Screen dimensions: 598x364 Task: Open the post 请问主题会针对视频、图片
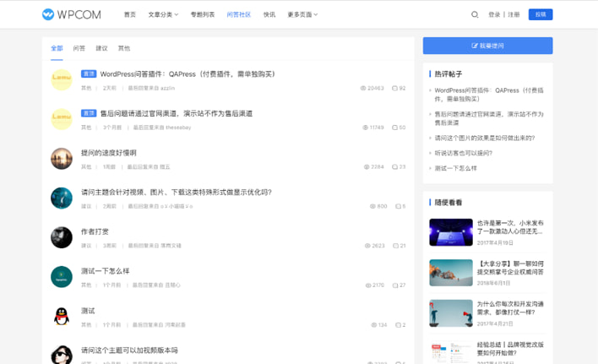click(177, 192)
